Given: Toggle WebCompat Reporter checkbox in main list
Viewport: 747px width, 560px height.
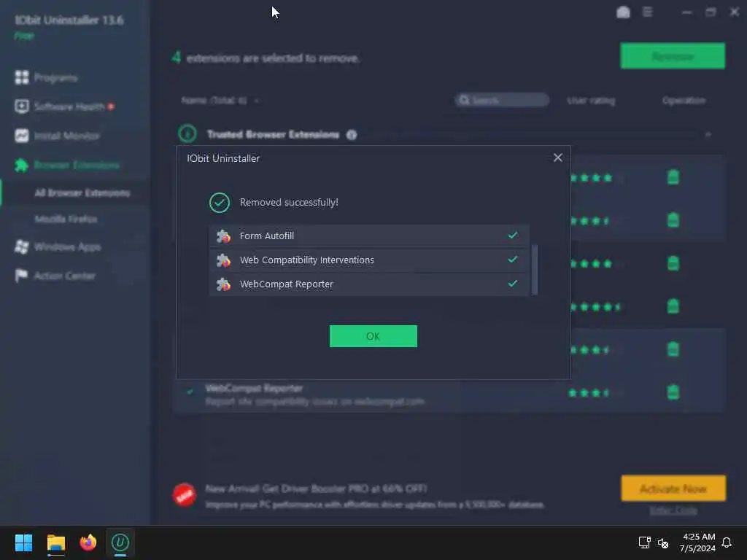Looking at the screenshot, I should tap(190, 392).
